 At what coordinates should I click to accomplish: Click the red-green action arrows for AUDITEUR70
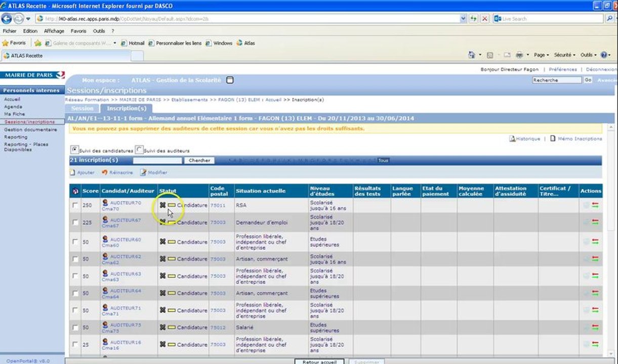595,205
